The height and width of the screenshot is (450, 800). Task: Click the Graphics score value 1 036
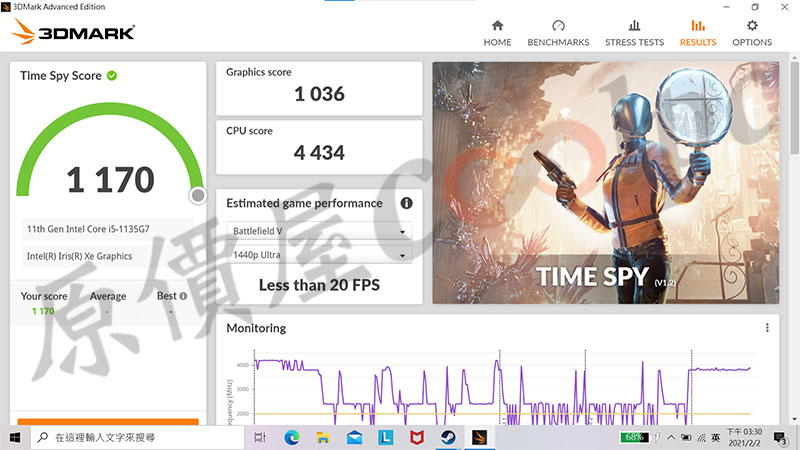[319, 94]
